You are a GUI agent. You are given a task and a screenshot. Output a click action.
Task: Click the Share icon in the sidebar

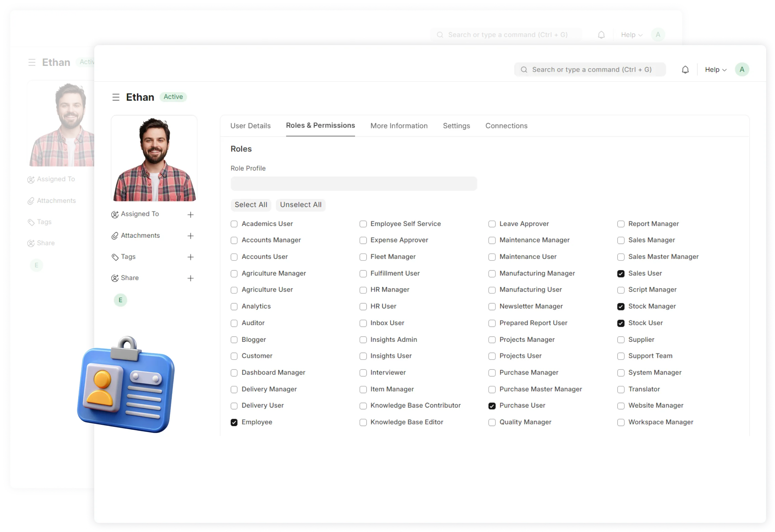(x=115, y=278)
